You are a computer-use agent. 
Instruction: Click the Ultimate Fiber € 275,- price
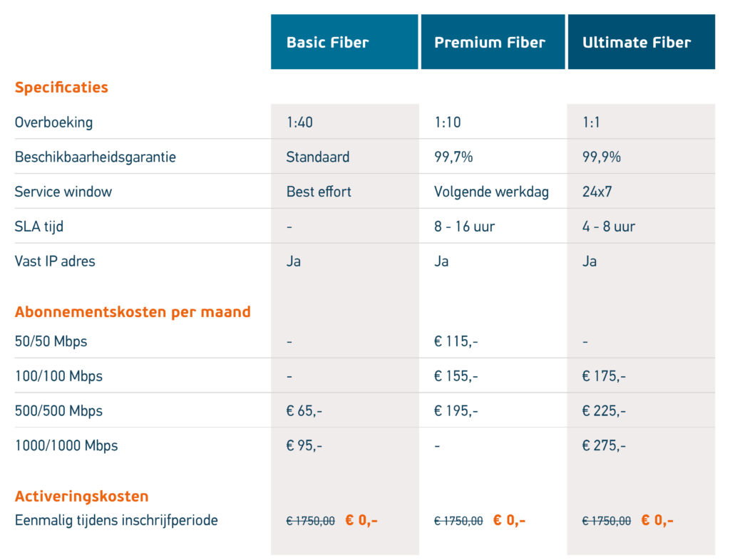[604, 445]
